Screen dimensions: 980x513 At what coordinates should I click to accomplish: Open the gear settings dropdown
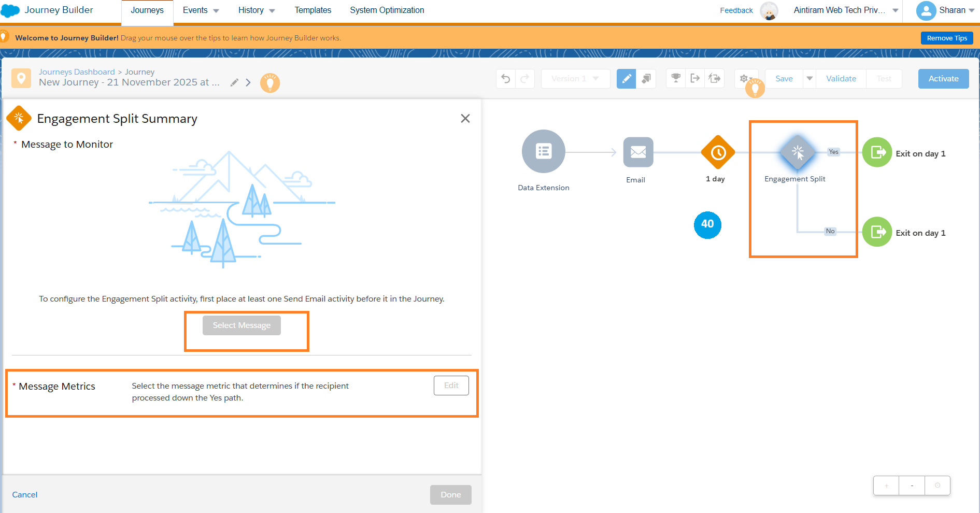point(746,79)
